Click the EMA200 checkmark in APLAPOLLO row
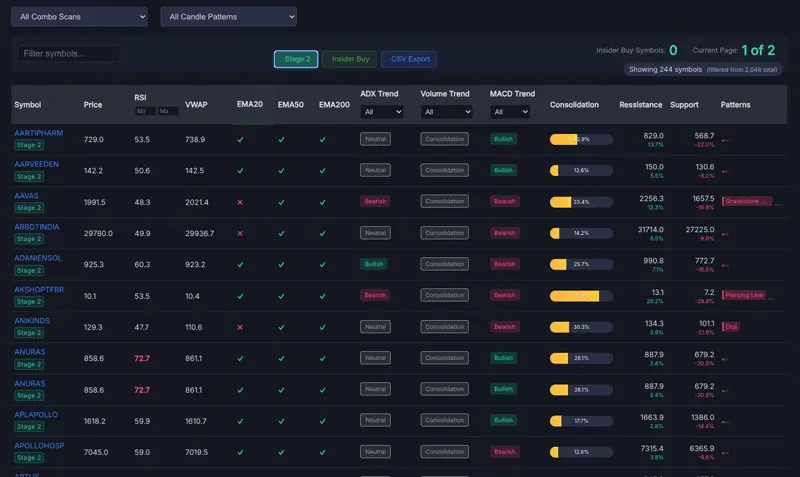This screenshot has width=800, height=477. [322, 421]
